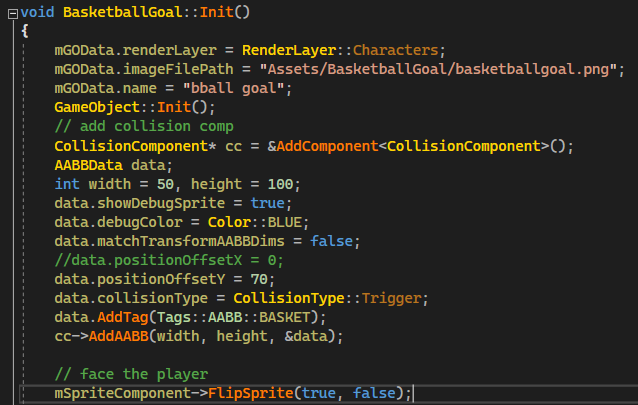Click the opening brace of function body
Image resolution: width=638 pixels, height=405 pixels.
point(24,31)
